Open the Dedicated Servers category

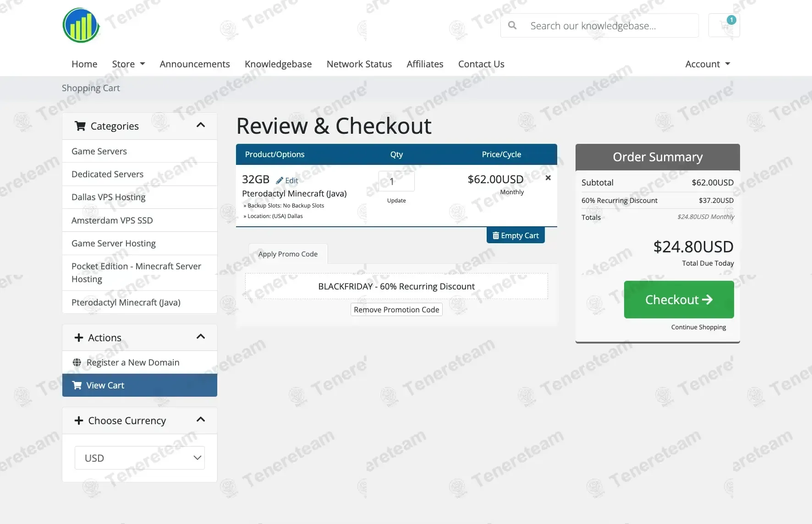140,174
